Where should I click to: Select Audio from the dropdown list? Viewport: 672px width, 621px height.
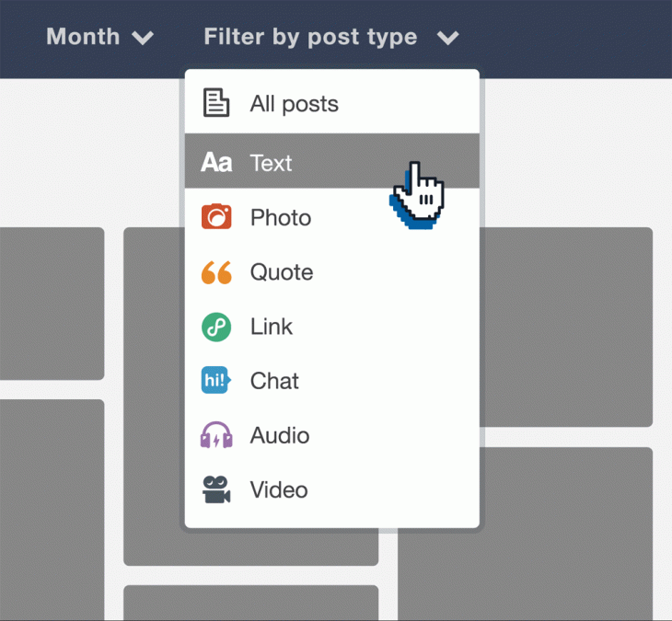[x=279, y=435]
